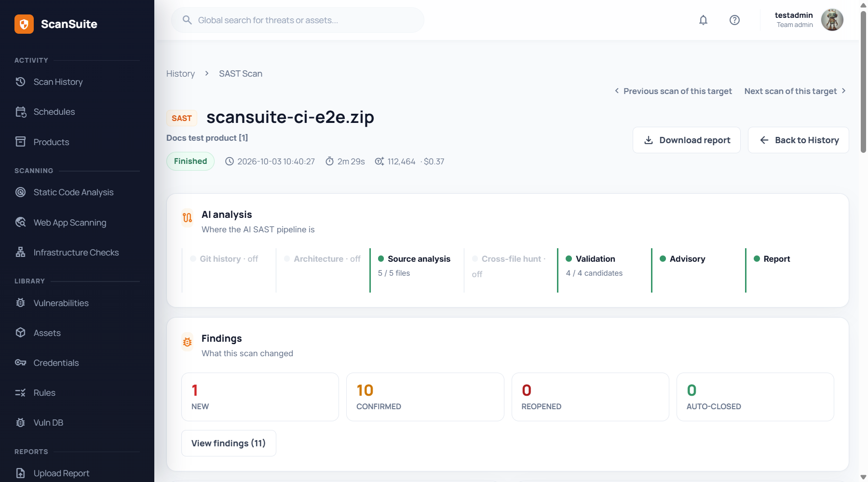Image resolution: width=868 pixels, height=482 pixels.
Task: Click the Products box icon
Action: (20, 142)
